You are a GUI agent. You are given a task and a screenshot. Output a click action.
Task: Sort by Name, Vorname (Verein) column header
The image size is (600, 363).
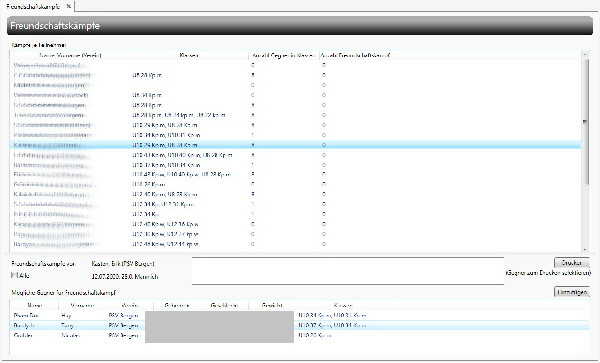coord(71,55)
